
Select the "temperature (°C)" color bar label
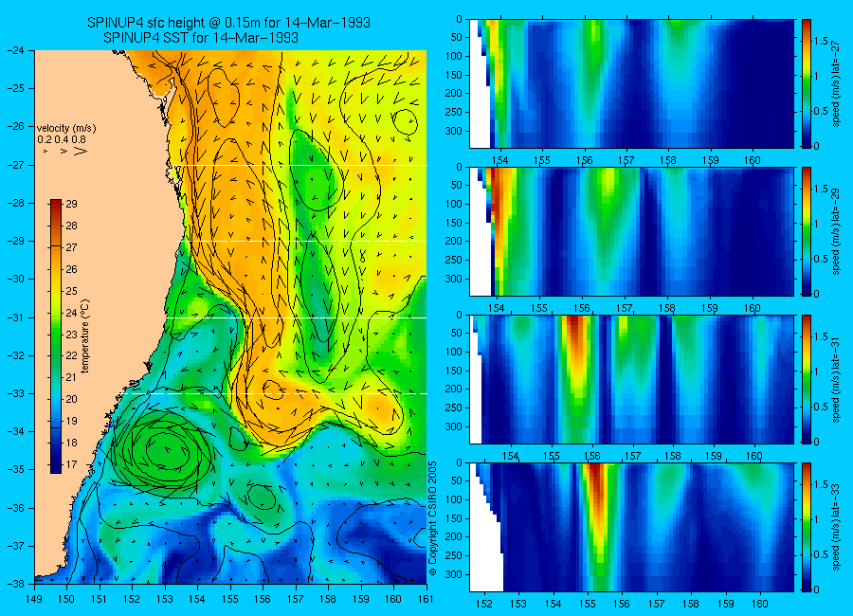[x=85, y=336]
